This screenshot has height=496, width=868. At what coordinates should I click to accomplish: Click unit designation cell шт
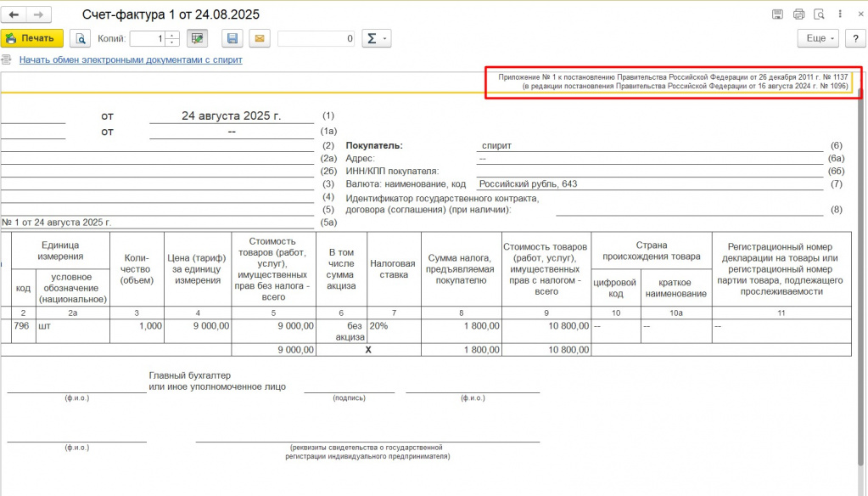coord(72,331)
